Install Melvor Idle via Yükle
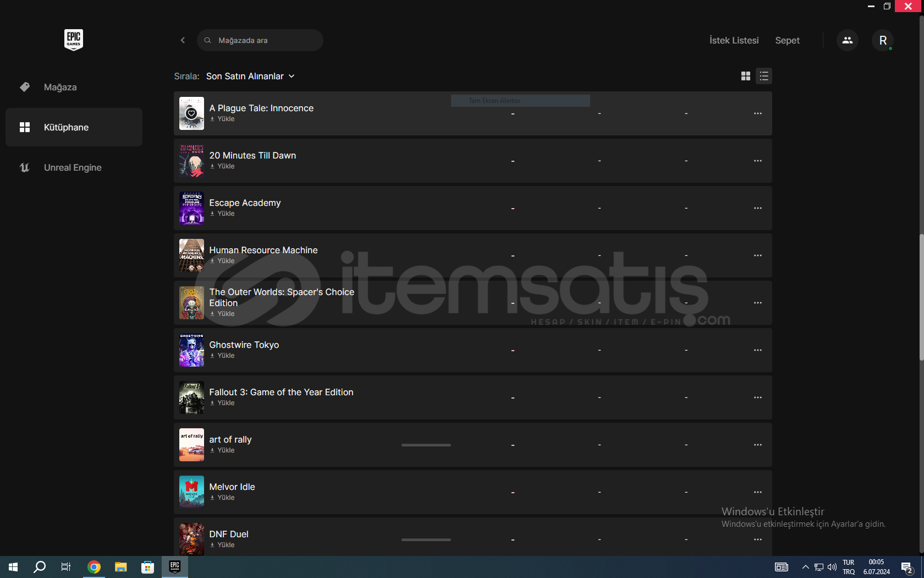 tap(222, 498)
